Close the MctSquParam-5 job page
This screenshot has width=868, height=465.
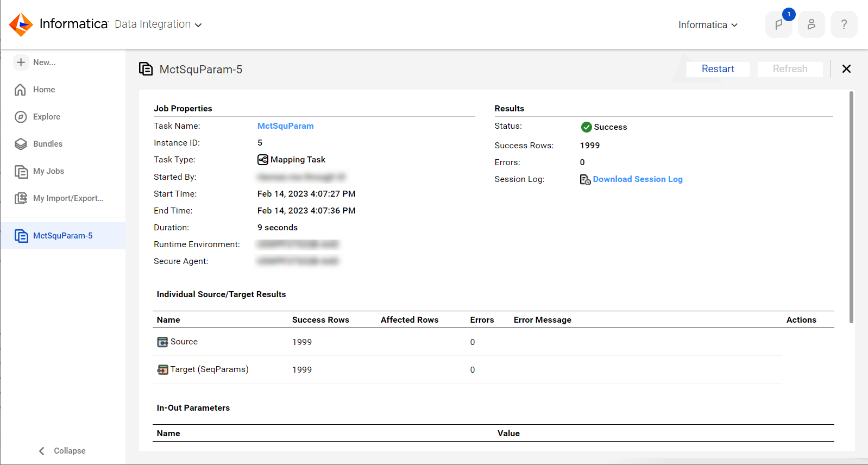(846, 69)
